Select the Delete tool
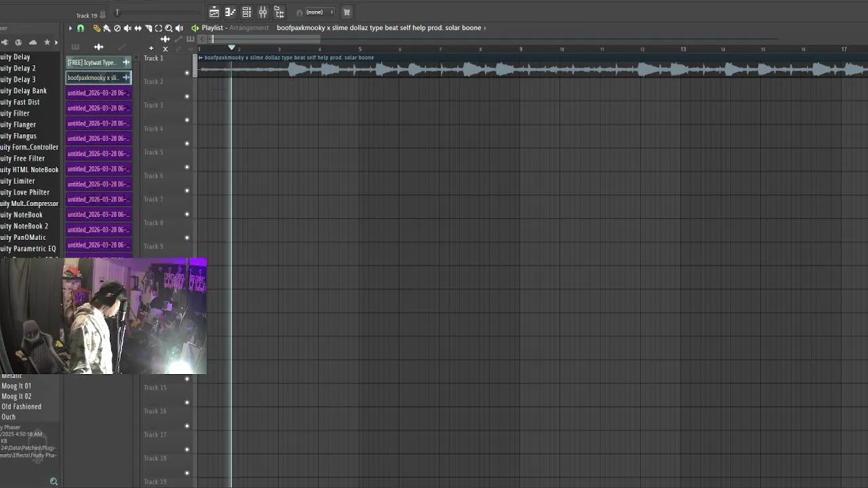868x488 pixels. tap(117, 28)
